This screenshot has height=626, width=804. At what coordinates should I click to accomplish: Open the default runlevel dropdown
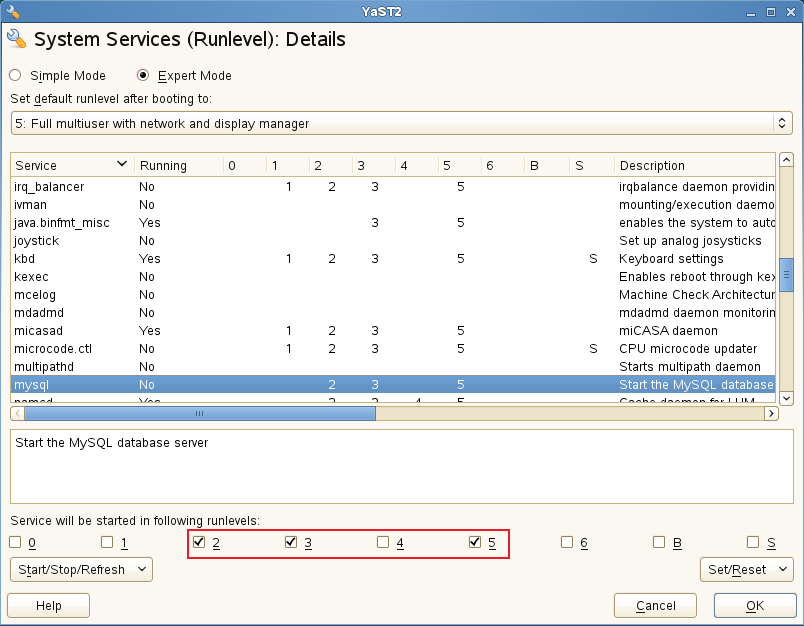pyautogui.click(x=782, y=122)
